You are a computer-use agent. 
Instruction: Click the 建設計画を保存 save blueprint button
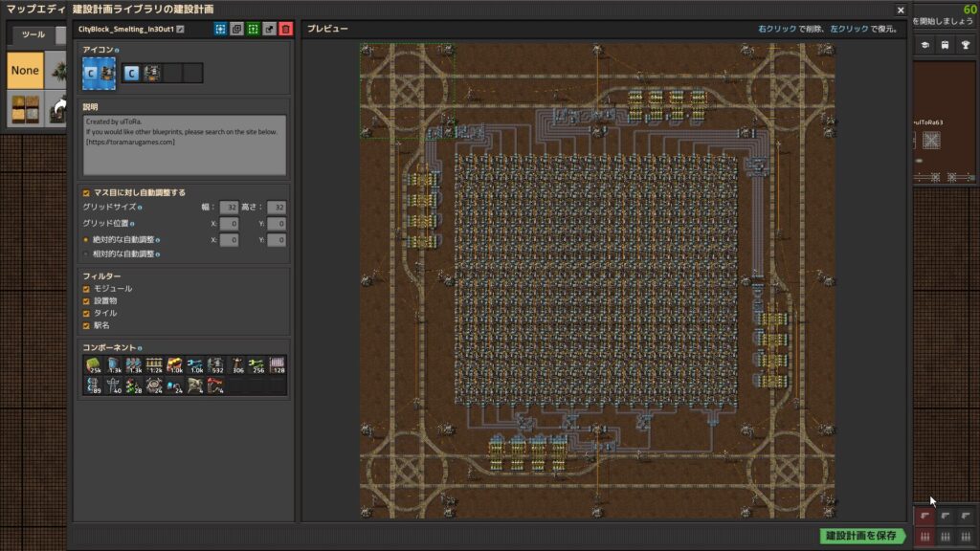pos(862,536)
